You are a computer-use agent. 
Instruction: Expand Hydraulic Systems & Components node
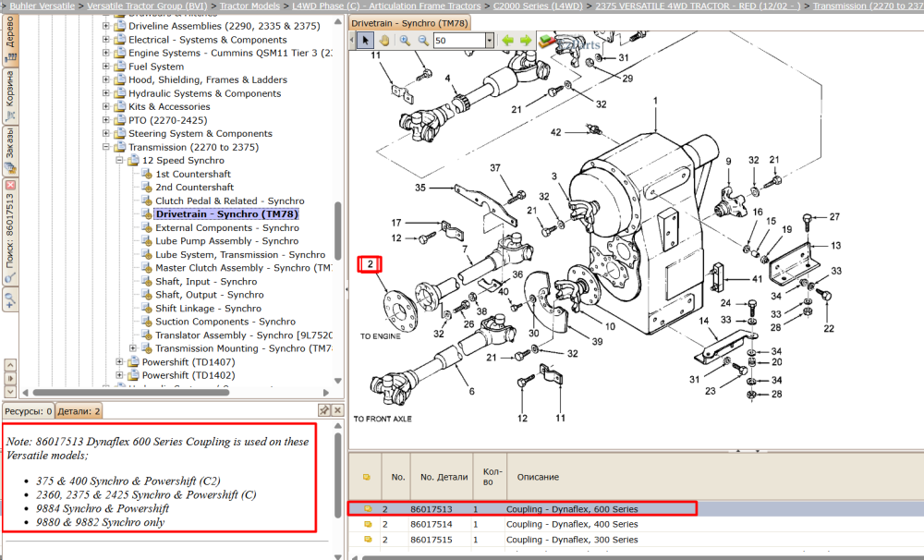click(106, 93)
